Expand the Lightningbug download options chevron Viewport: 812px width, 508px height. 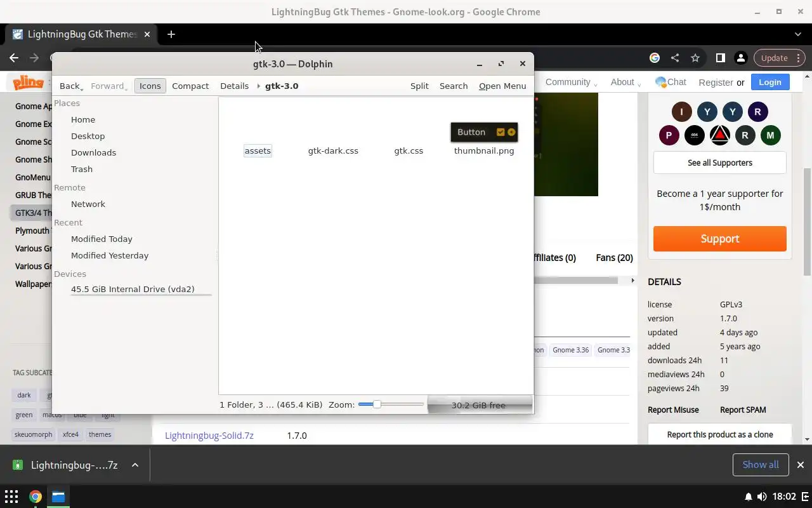pos(135,465)
